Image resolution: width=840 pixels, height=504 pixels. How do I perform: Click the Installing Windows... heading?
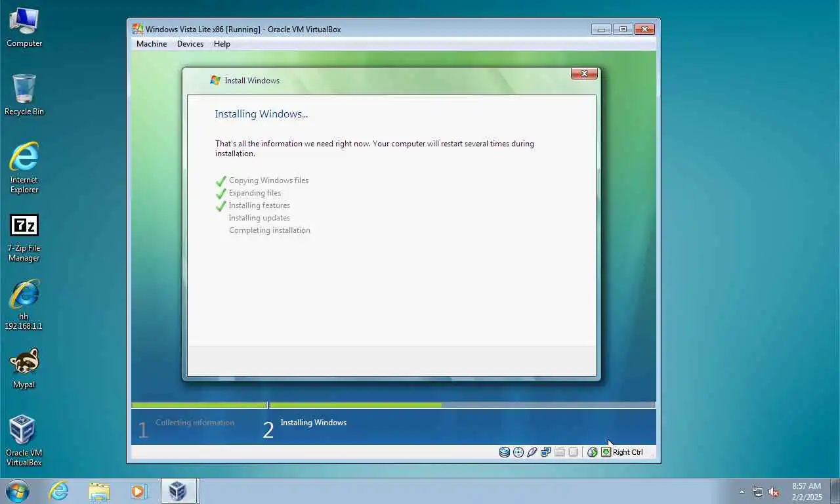261,114
